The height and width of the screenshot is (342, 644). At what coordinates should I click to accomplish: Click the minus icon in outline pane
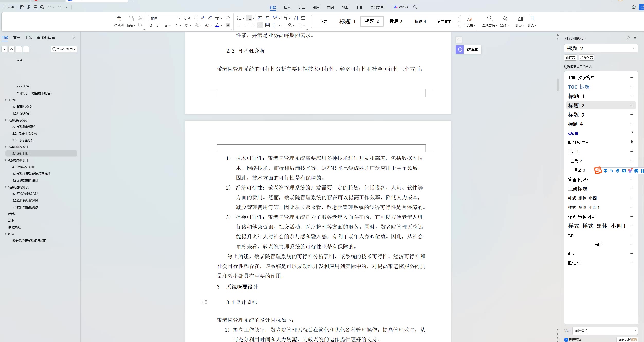(26, 49)
